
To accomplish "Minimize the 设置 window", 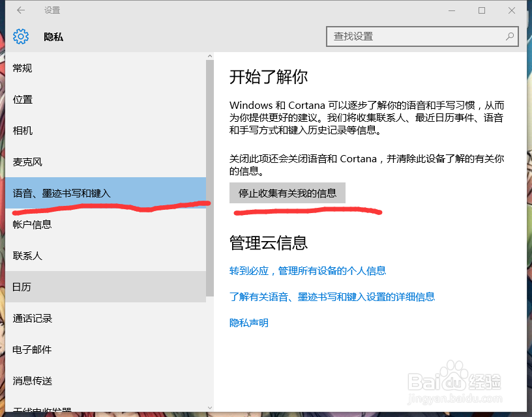I will pyautogui.click(x=452, y=10).
